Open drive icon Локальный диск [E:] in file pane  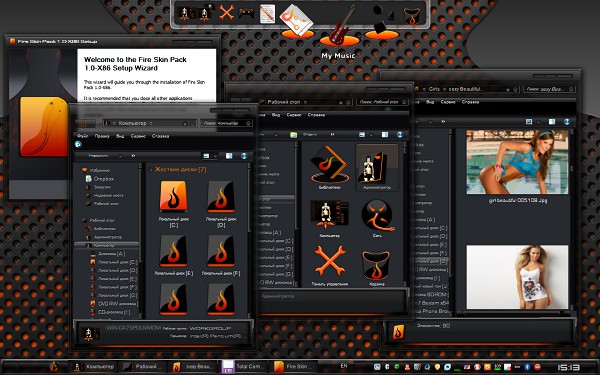tap(173, 251)
